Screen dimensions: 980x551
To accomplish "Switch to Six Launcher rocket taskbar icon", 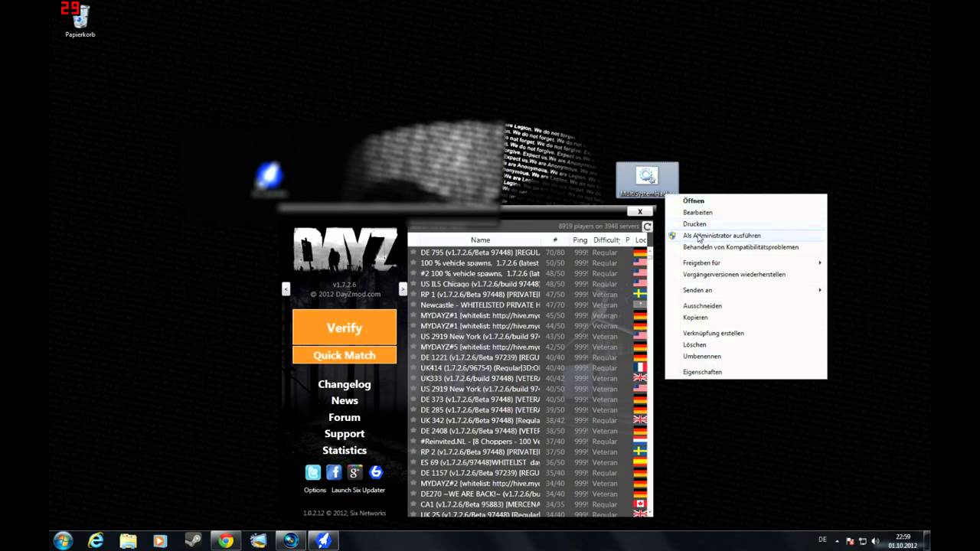I will 323,540.
